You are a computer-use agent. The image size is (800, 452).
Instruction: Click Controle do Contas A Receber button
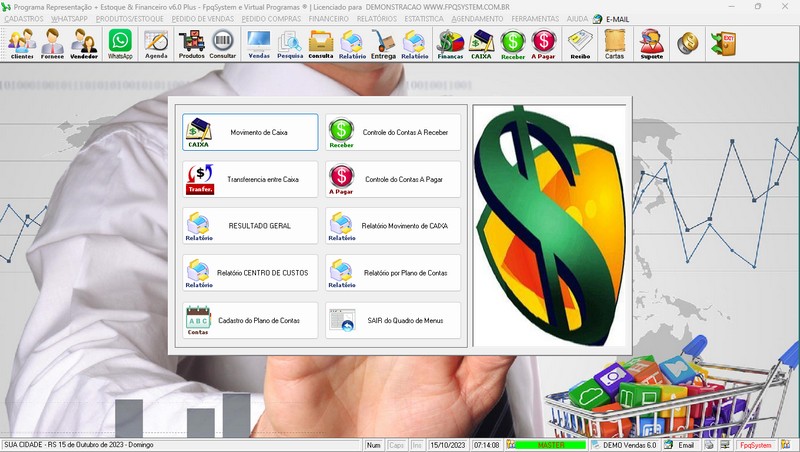click(x=393, y=132)
